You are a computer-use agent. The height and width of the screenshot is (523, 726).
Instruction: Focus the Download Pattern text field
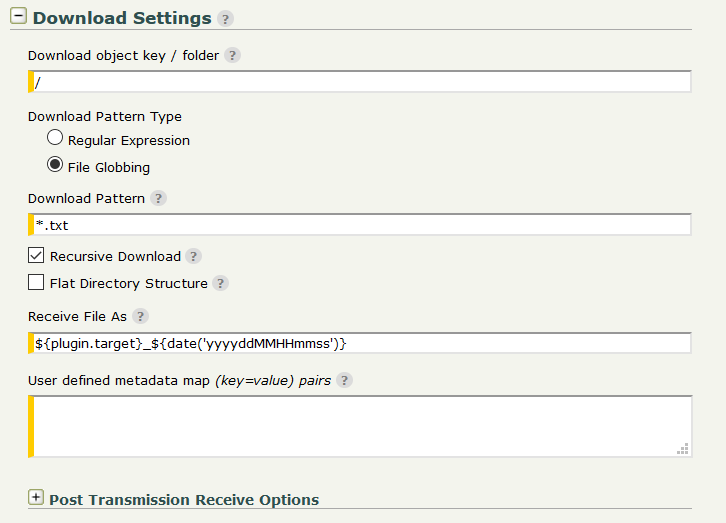point(362,225)
